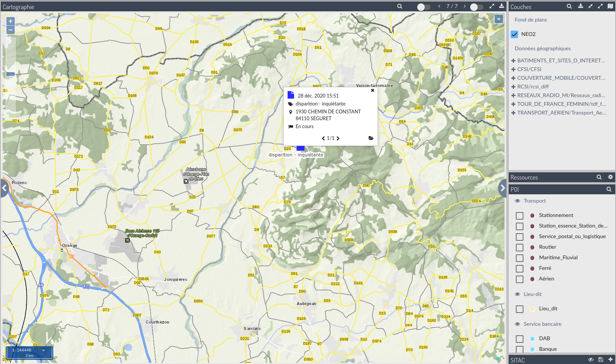Show previous event in popup
This screenshot has height=364, width=616.
pos(323,138)
